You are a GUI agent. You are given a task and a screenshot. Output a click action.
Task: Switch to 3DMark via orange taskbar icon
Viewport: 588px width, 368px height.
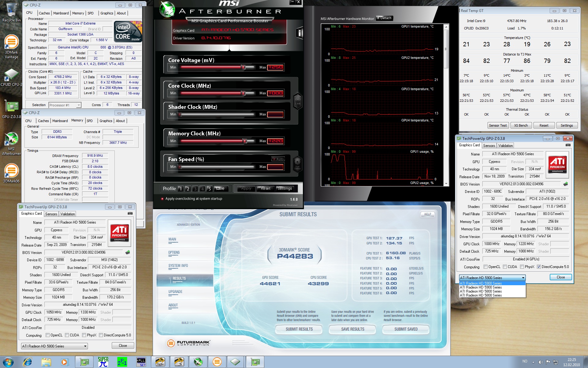pyautogui.click(x=217, y=362)
